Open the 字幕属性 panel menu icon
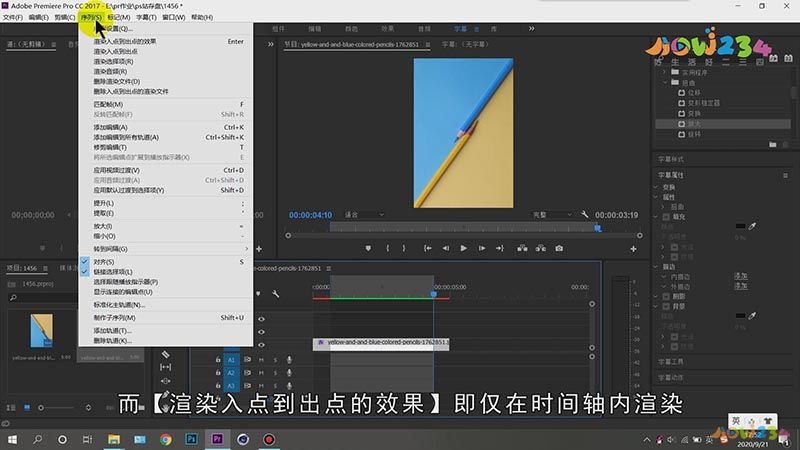Viewport: 800px width, 450px height. pos(785,175)
